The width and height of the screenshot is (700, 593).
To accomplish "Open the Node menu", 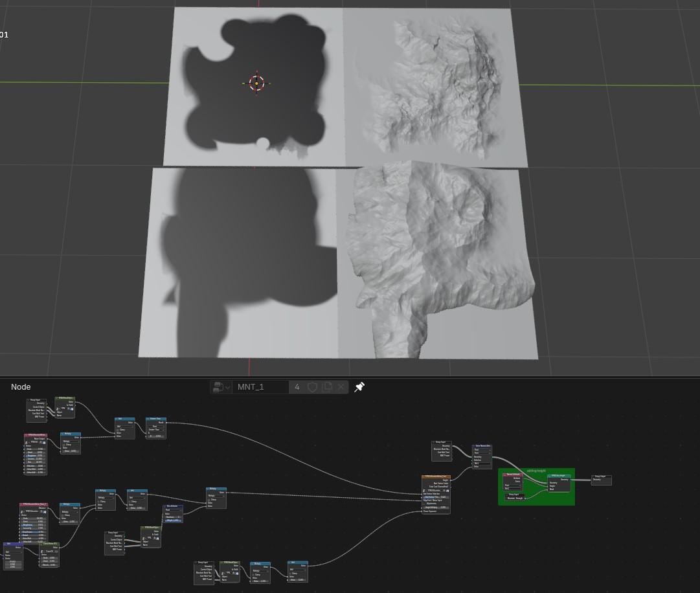I will point(21,386).
